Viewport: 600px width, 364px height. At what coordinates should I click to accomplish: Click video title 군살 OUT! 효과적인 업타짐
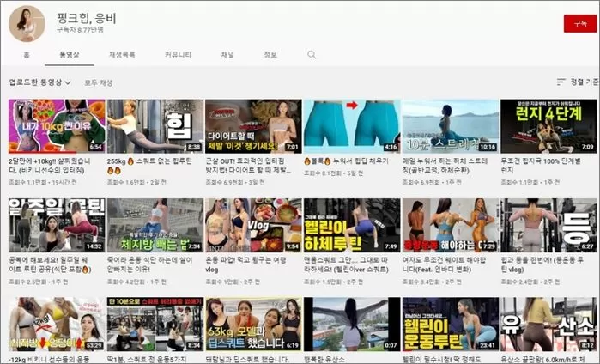pyautogui.click(x=248, y=166)
